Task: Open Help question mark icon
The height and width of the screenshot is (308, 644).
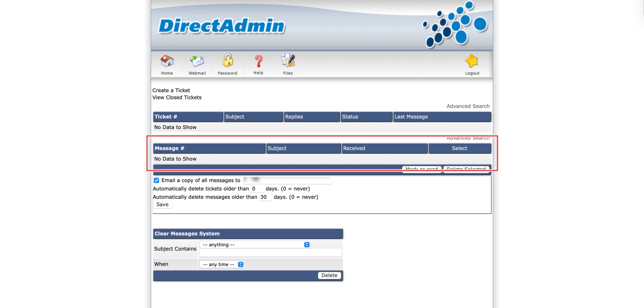Action: tap(258, 61)
